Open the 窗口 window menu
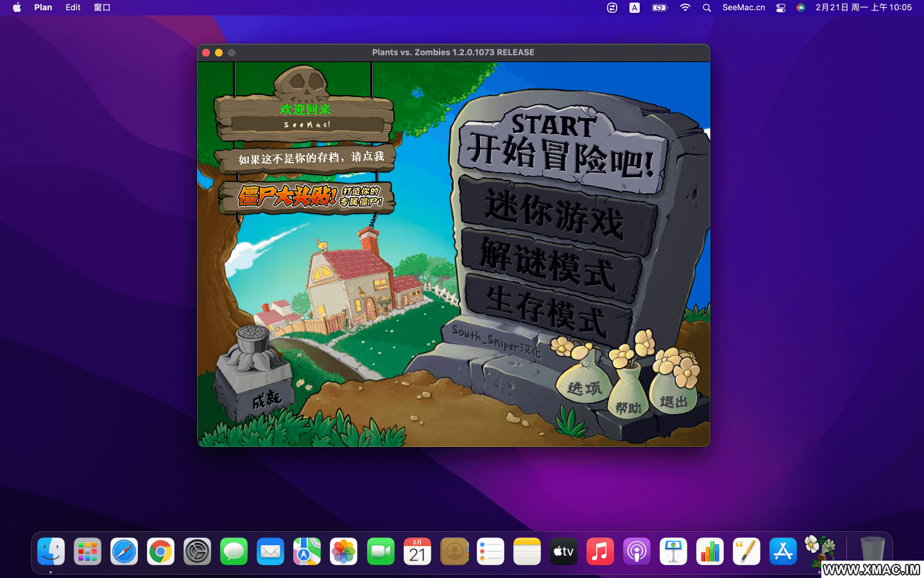The width and height of the screenshot is (924, 578). click(x=102, y=8)
